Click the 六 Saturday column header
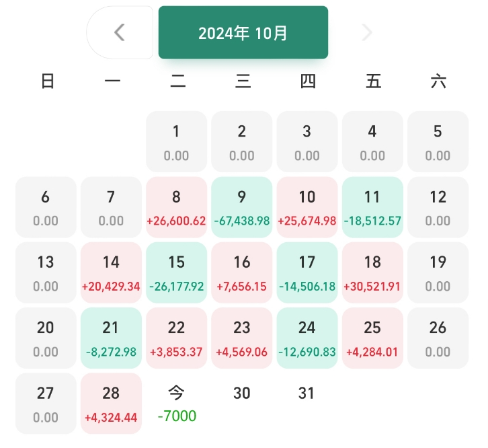 (x=438, y=81)
